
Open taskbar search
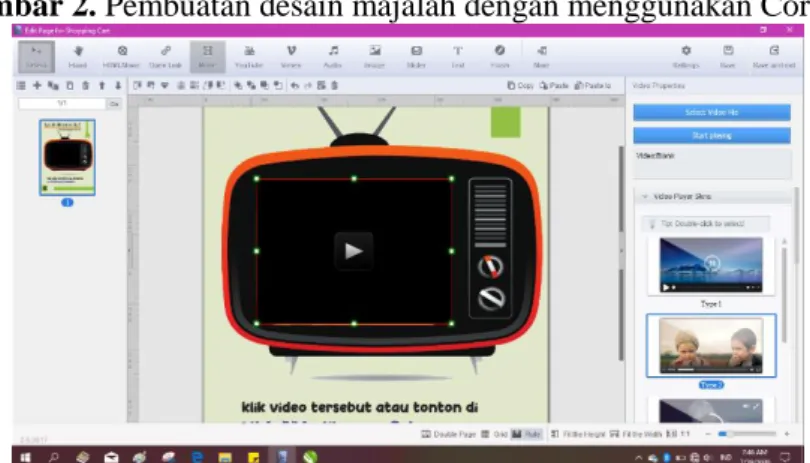[54, 457]
